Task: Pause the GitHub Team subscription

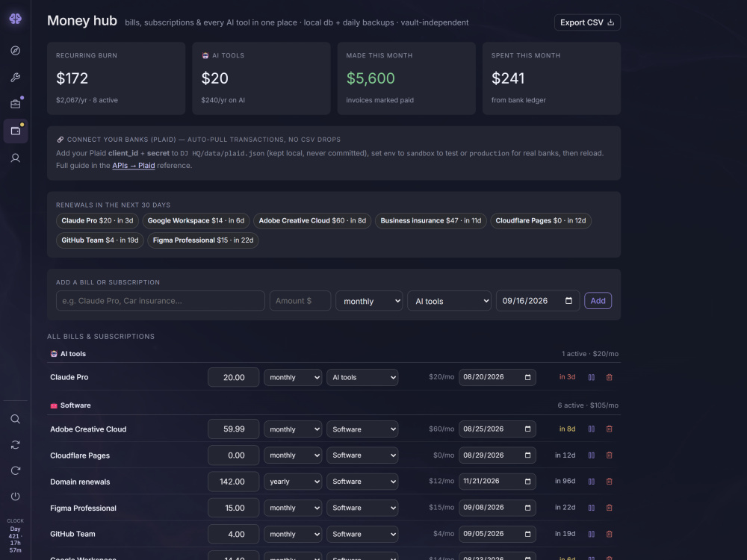Action: (x=591, y=534)
